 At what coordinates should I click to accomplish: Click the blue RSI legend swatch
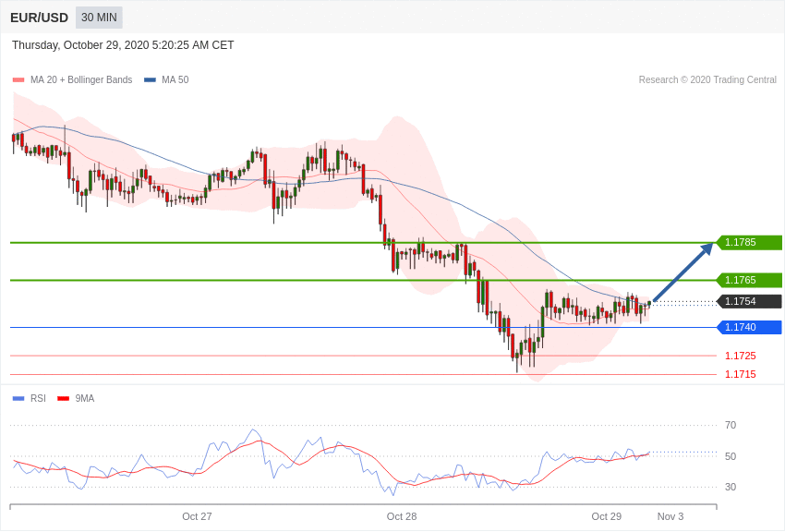18,399
